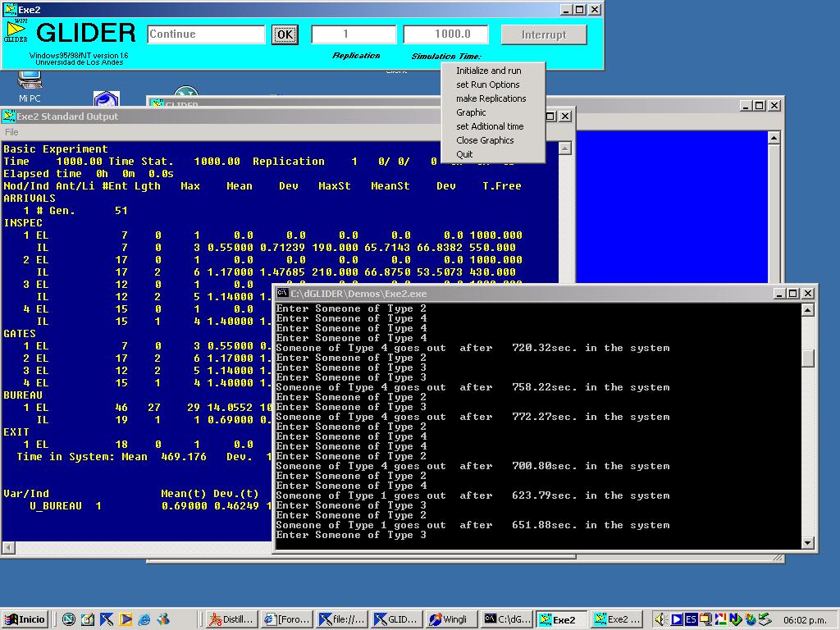This screenshot has height=630, width=840.
Task: Click Standard Output horizontal scroll left arrow
Action: [8, 547]
